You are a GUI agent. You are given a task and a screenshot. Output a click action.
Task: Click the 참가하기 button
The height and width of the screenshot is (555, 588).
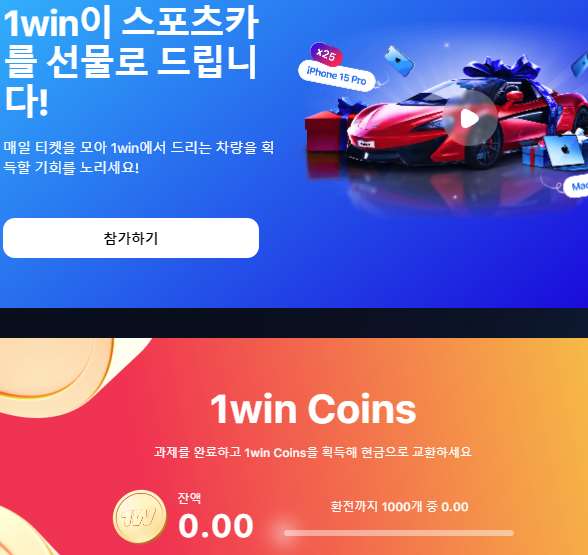tap(131, 238)
